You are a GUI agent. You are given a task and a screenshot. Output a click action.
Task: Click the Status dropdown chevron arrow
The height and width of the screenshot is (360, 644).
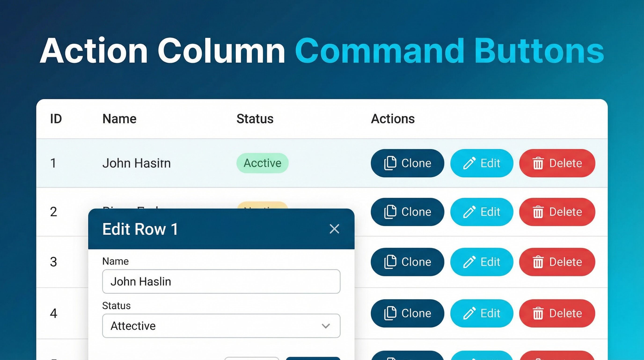click(x=326, y=326)
